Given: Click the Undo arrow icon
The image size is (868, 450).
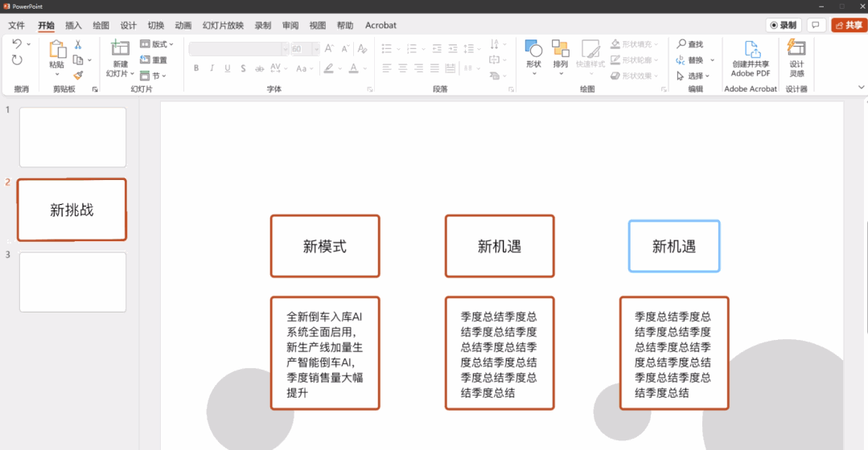Looking at the screenshot, I should pos(17,43).
